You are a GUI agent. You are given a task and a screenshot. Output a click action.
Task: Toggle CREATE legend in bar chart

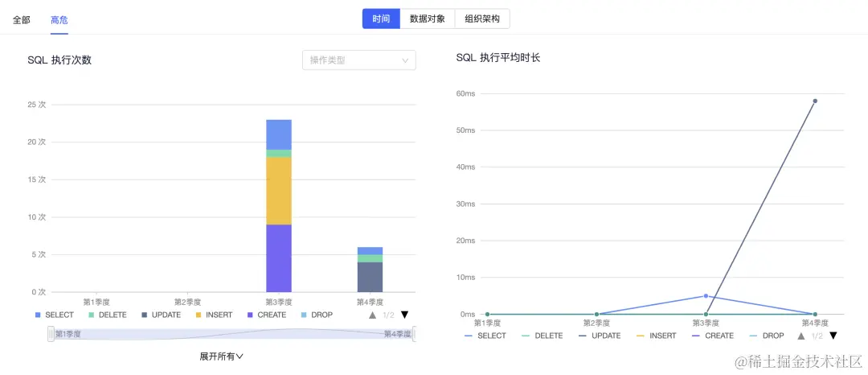coord(267,315)
